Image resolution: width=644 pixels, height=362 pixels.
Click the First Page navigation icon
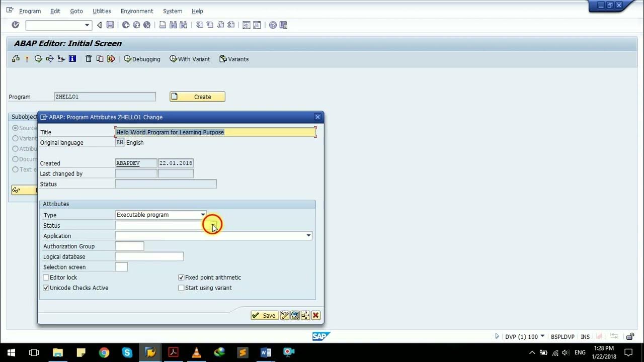pos(200,25)
